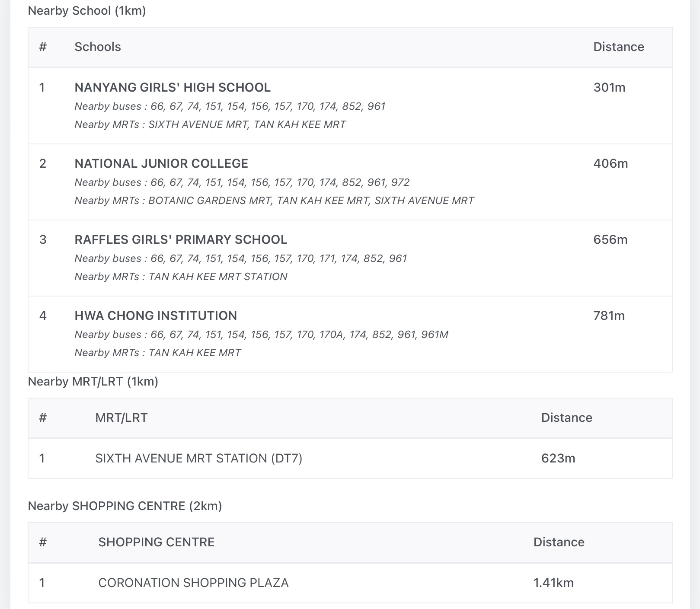Click Nearby MRTs line under Hwa Chong Institution
This screenshot has width=700, height=609.
[158, 353]
